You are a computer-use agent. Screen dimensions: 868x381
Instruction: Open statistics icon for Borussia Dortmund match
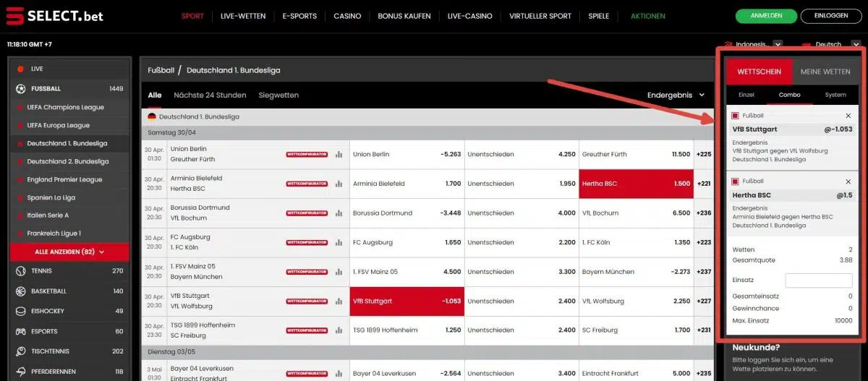[339, 213]
